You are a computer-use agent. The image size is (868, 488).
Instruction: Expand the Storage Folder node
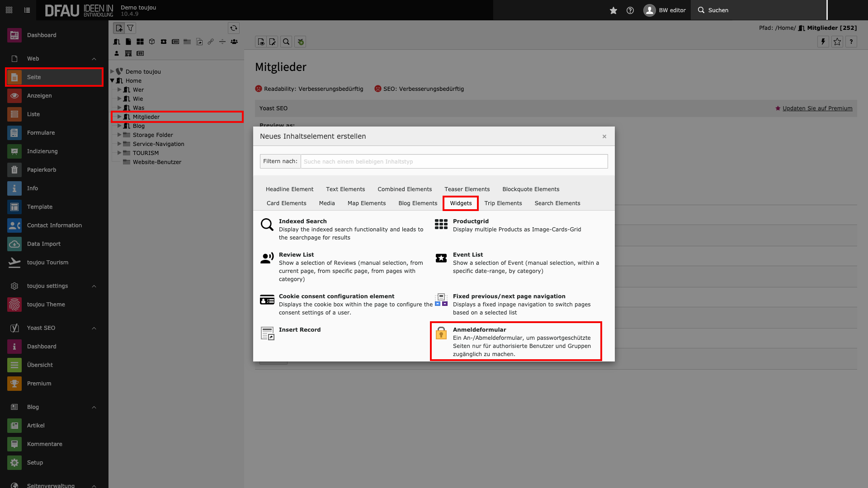[119, 135]
